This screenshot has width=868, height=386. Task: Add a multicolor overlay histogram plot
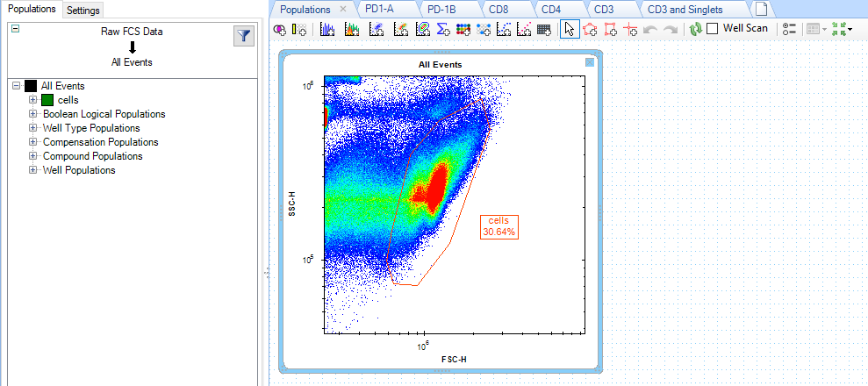tap(352, 29)
